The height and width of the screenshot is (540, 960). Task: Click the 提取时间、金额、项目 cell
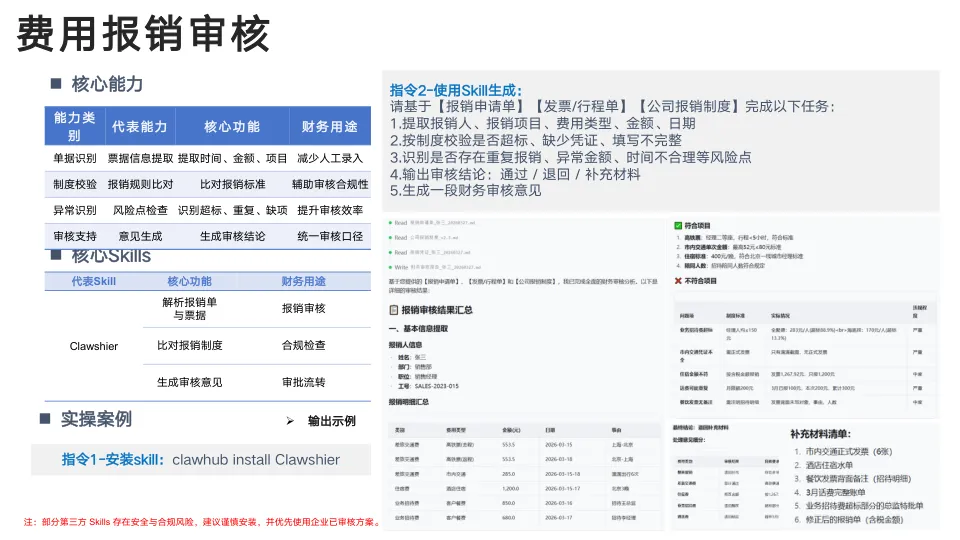tap(233, 159)
